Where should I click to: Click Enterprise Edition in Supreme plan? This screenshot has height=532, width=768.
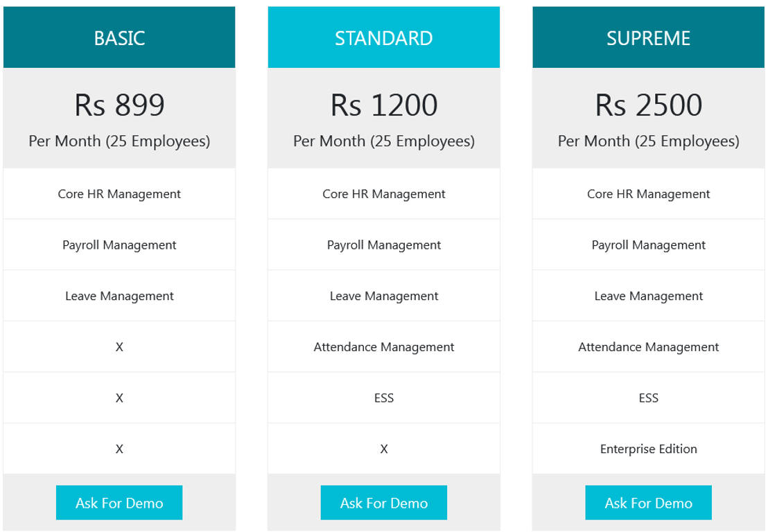click(648, 449)
